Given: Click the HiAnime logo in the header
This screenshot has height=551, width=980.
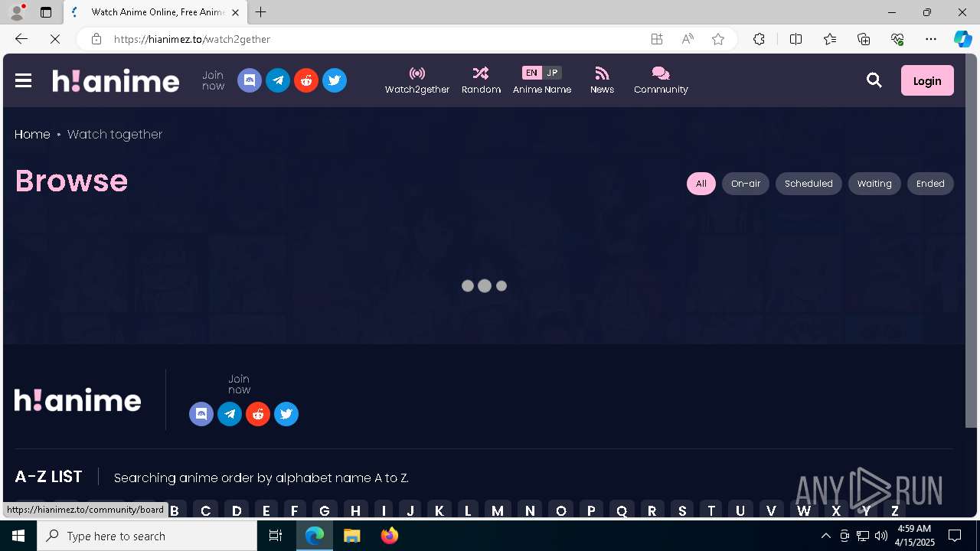Looking at the screenshot, I should 116,80.
